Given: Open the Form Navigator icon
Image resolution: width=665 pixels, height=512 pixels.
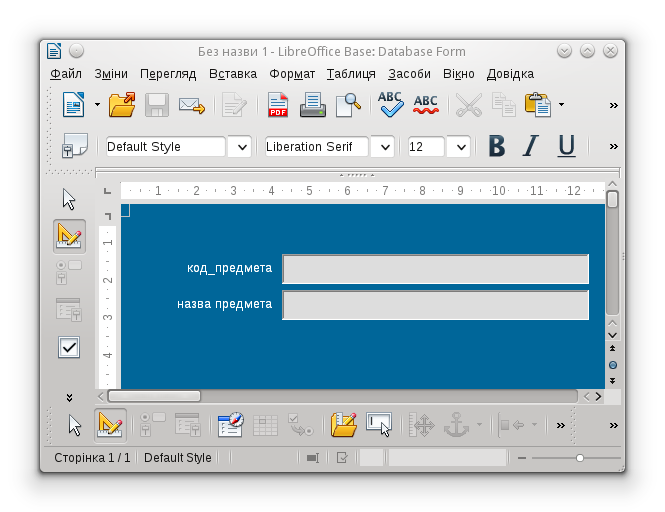Looking at the screenshot, I should (x=230, y=425).
